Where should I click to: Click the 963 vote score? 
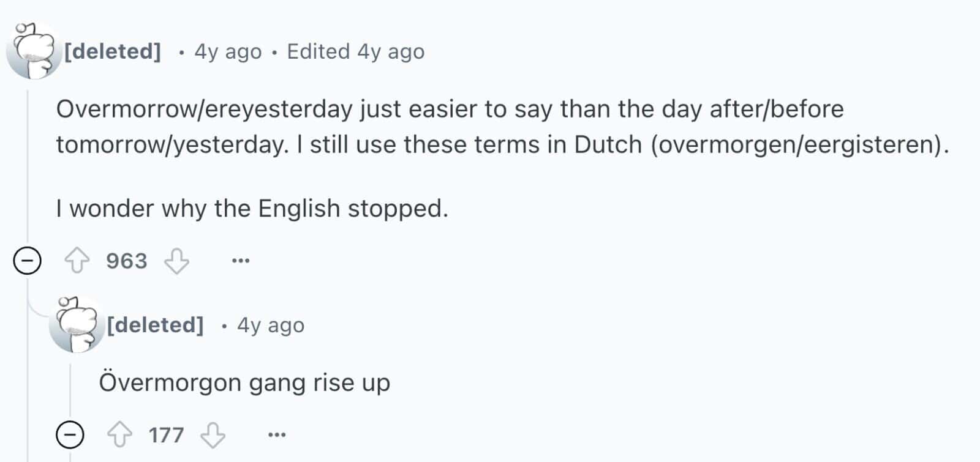click(127, 261)
